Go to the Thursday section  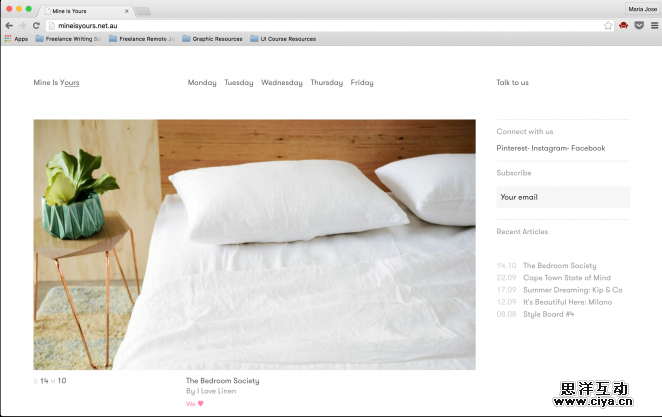tap(326, 83)
